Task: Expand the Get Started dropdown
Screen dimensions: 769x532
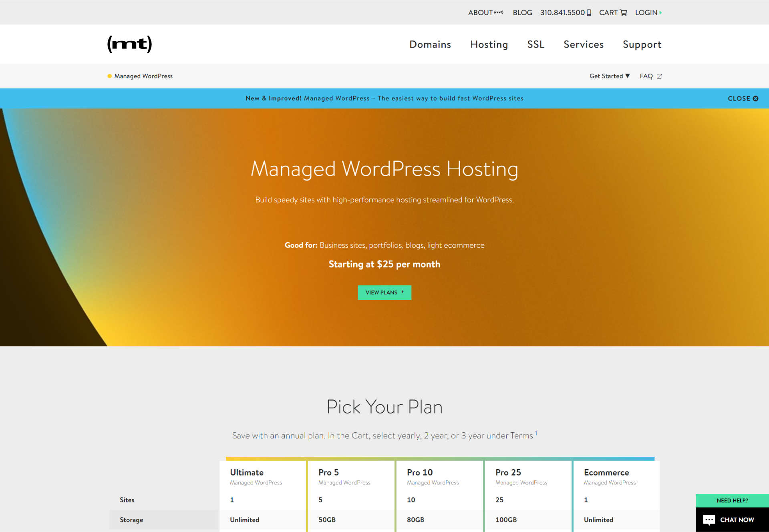Action: tap(610, 76)
